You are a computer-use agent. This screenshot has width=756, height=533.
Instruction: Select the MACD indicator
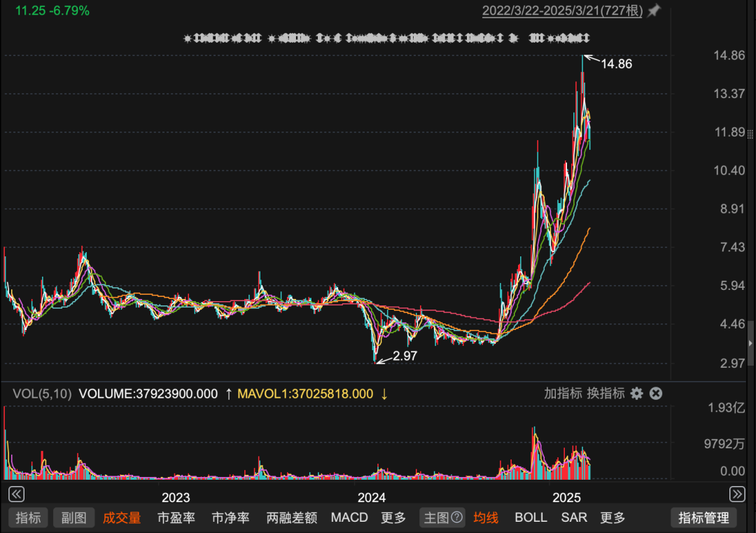point(349,517)
